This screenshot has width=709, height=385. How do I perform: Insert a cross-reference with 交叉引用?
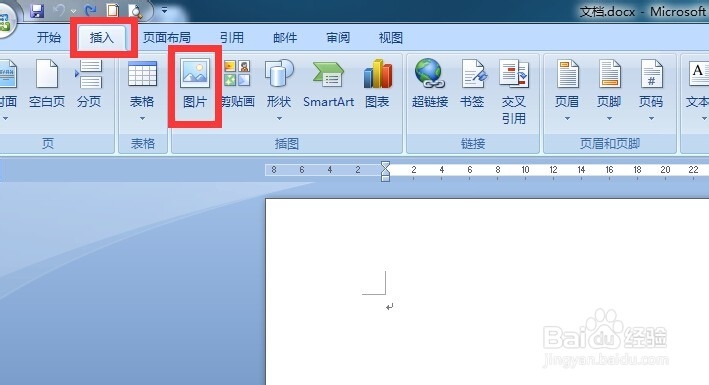tap(514, 92)
